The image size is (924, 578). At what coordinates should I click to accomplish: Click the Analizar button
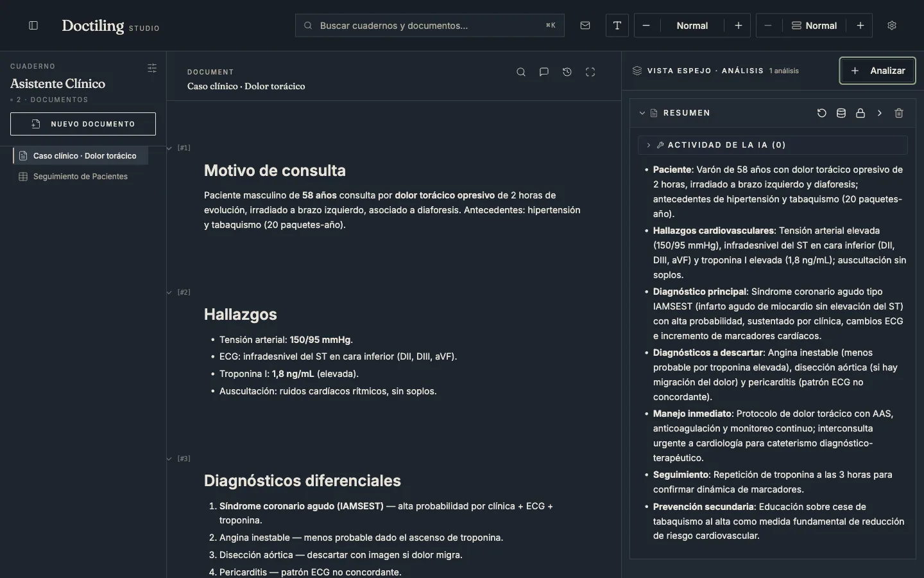(877, 71)
